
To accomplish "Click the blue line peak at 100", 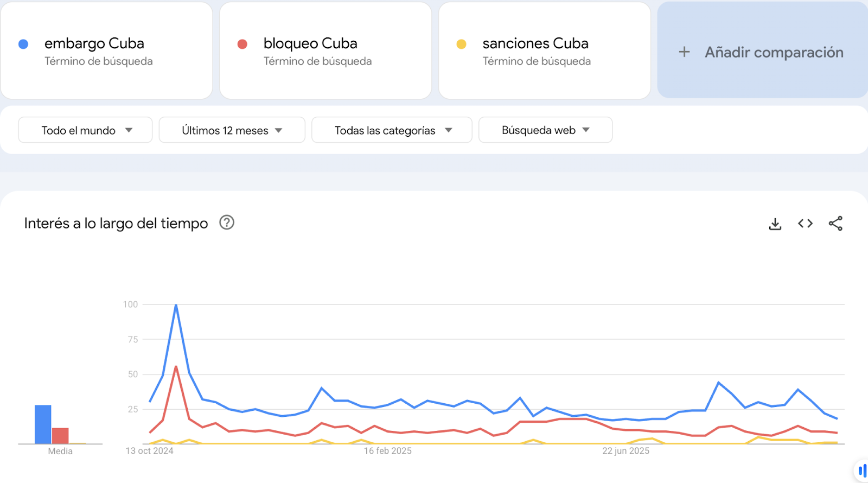I will (x=176, y=306).
